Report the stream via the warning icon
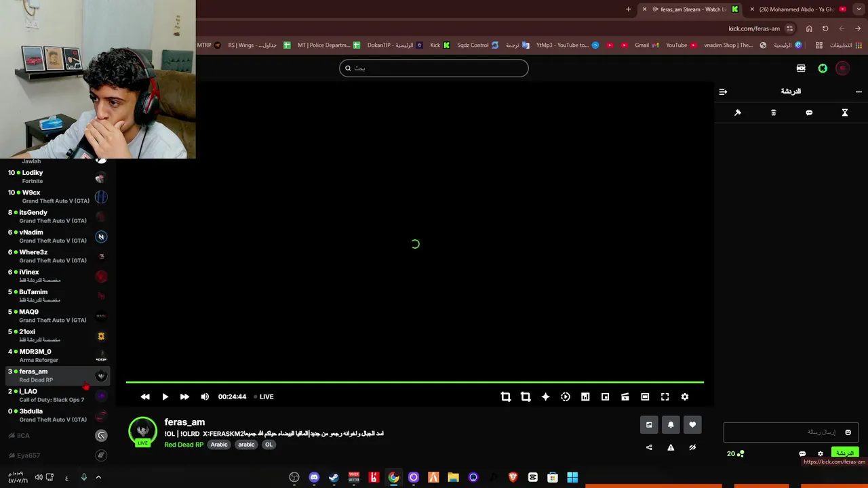 [671, 447]
